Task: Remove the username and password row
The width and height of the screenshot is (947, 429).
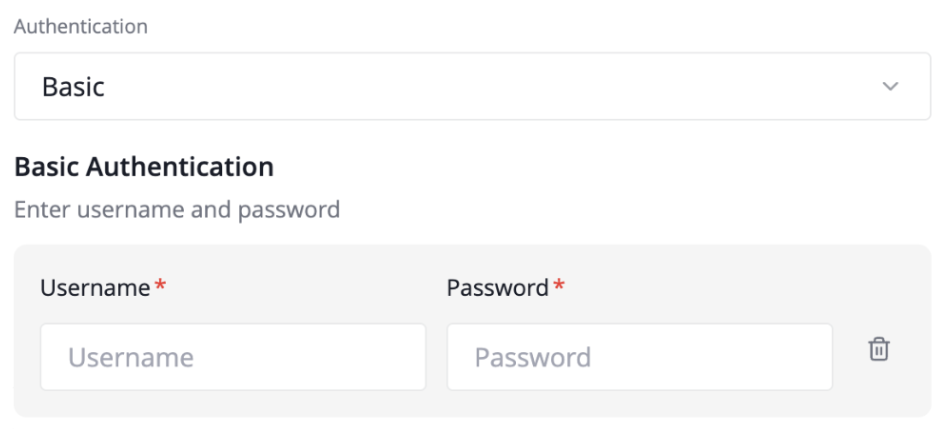Action: point(878,349)
